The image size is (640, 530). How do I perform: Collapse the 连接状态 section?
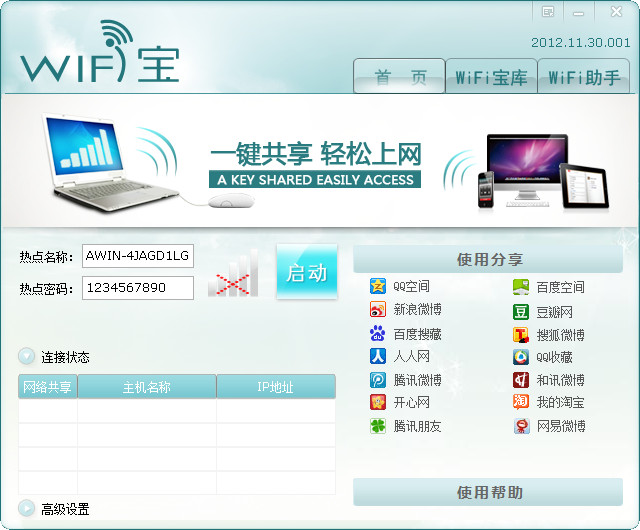(27, 356)
